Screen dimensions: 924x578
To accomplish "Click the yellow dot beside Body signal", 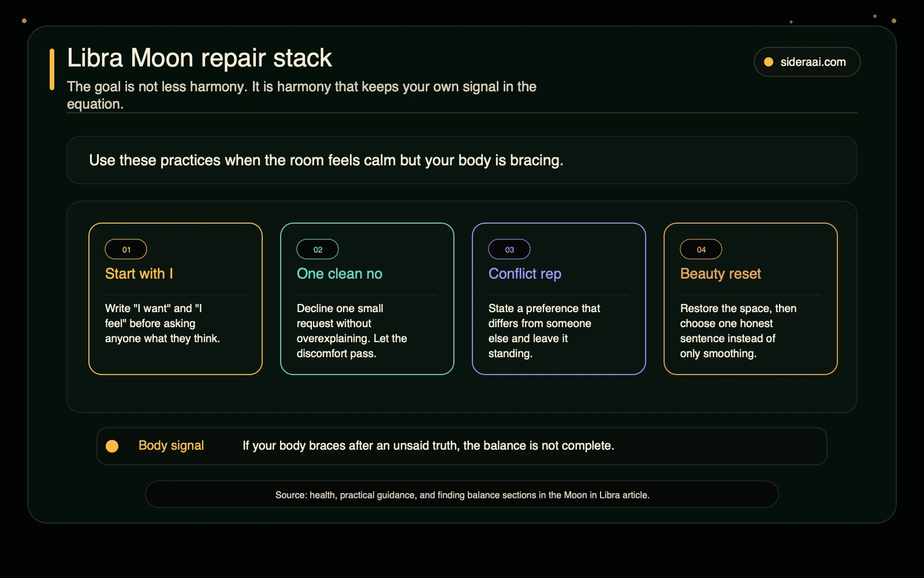I will point(112,446).
